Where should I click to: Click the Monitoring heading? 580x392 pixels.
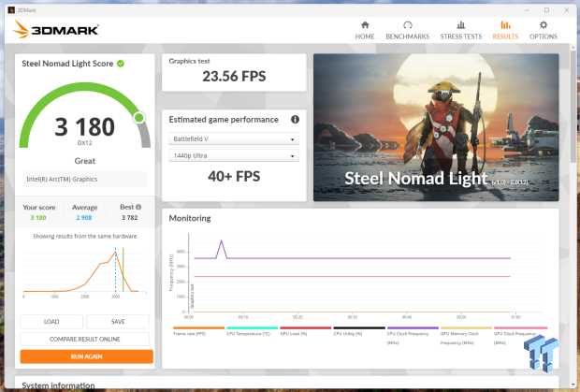[190, 218]
